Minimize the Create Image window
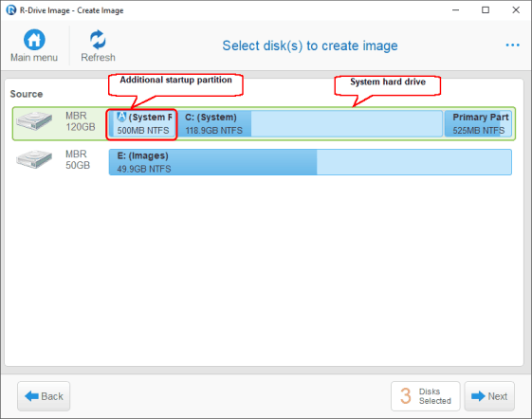Screen dimensions: 532x419 click(x=455, y=10)
